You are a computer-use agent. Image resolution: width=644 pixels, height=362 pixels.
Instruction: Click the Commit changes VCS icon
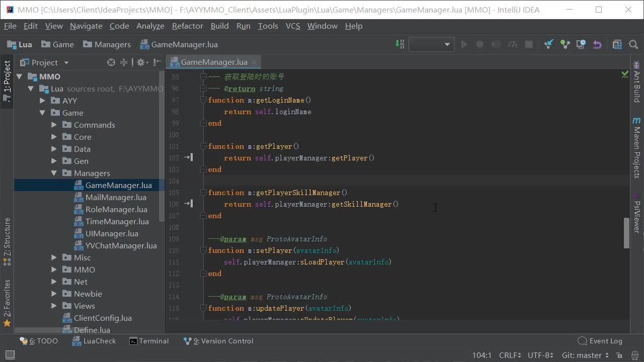(x=565, y=45)
